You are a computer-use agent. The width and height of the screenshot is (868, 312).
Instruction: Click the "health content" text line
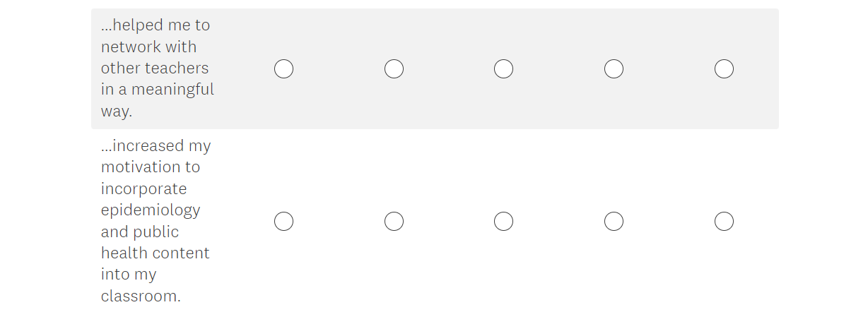pos(156,253)
